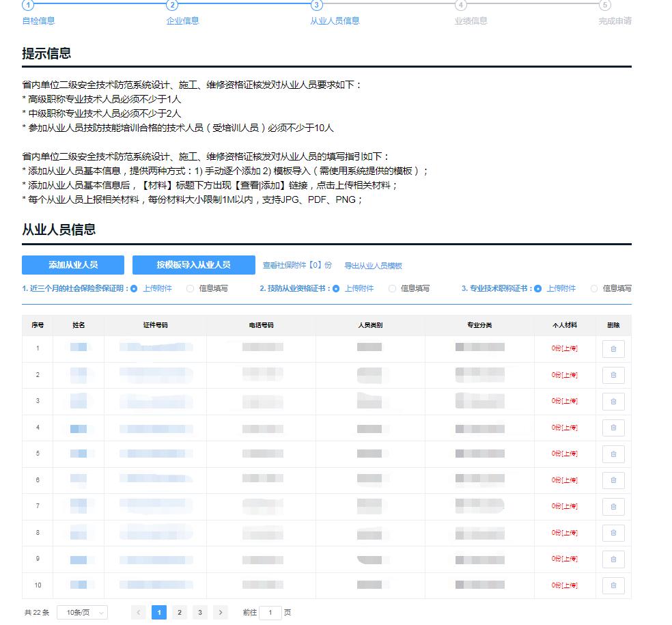Click the previous page left arrow
Image resolution: width=672 pixels, height=625 pixels.
click(139, 612)
